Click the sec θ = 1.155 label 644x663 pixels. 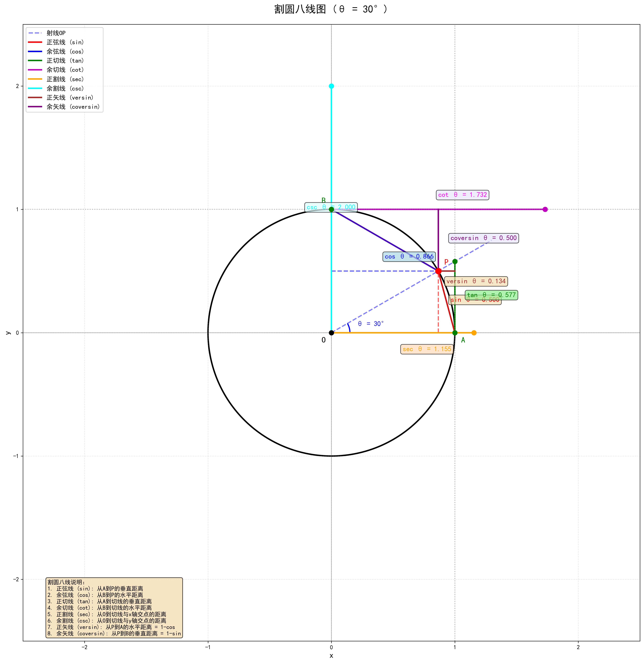(427, 349)
